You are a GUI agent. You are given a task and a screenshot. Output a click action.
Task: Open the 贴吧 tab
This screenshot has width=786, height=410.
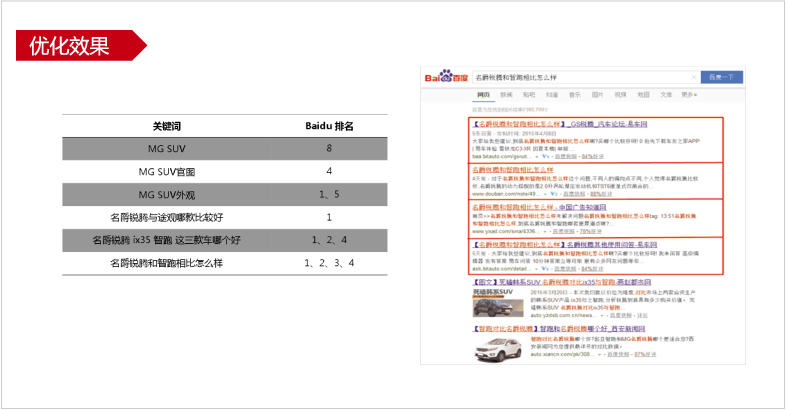[x=529, y=94]
